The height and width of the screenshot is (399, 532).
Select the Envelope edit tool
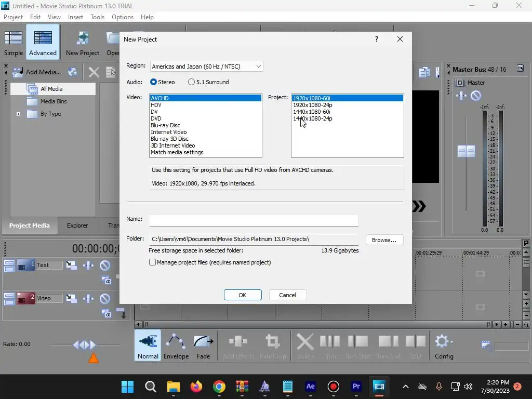pyautogui.click(x=176, y=346)
